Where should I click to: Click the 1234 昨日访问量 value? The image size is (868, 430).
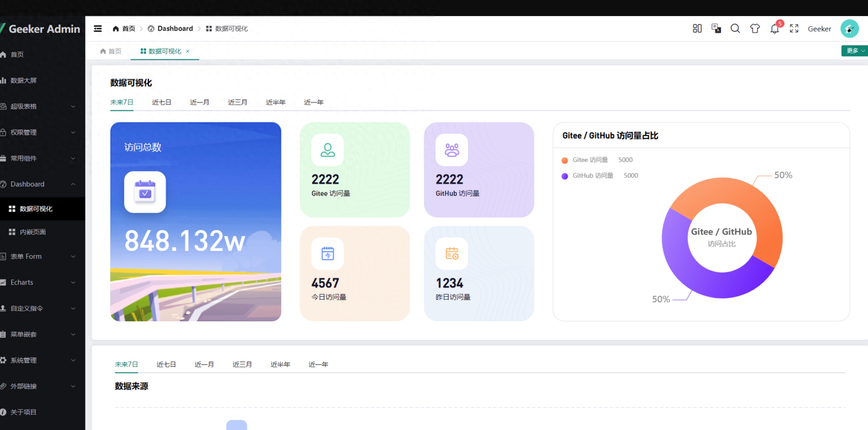coord(449,283)
